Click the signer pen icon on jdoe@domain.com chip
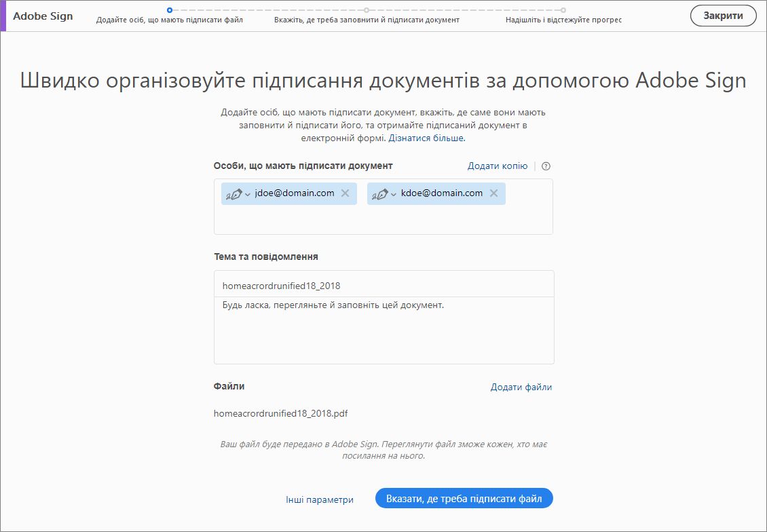767x532 pixels. coord(233,193)
